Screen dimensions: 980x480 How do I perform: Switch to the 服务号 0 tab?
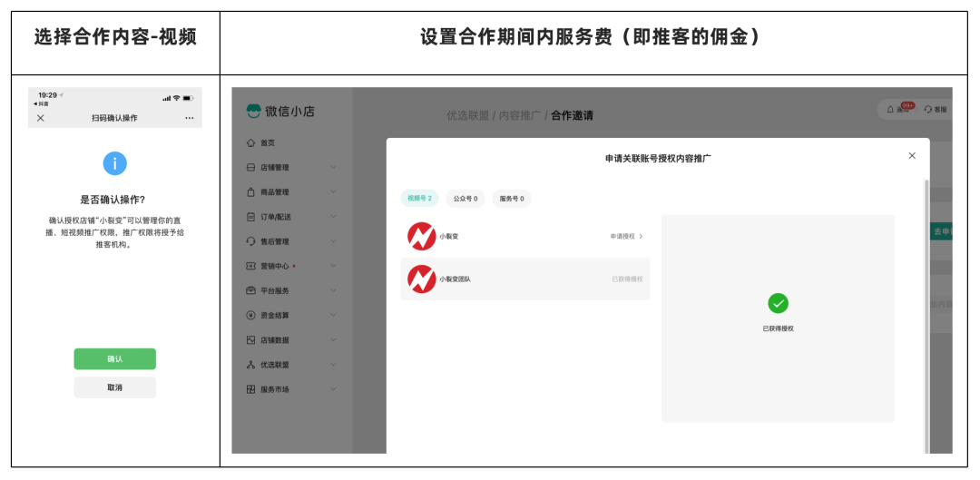[513, 199]
